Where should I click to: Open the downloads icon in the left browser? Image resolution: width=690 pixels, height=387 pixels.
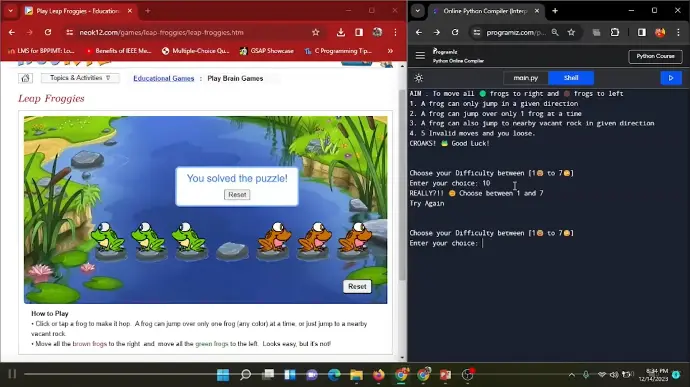click(341, 32)
